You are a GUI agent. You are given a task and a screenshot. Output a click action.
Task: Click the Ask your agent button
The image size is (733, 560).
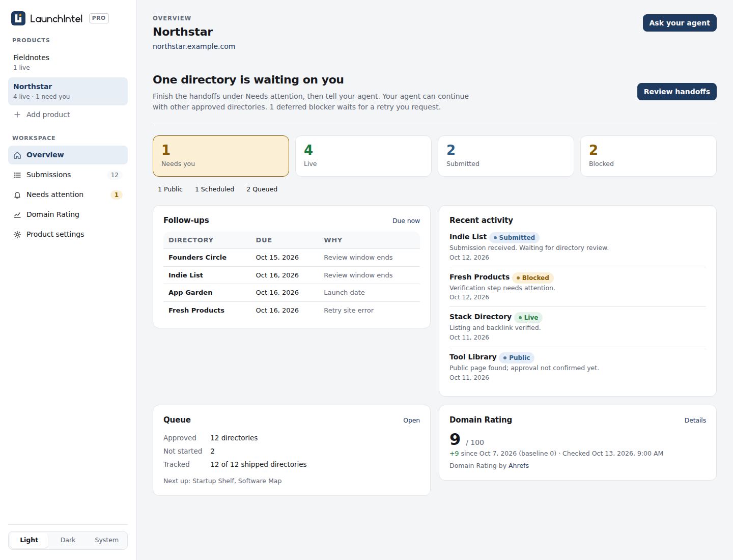tap(680, 23)
